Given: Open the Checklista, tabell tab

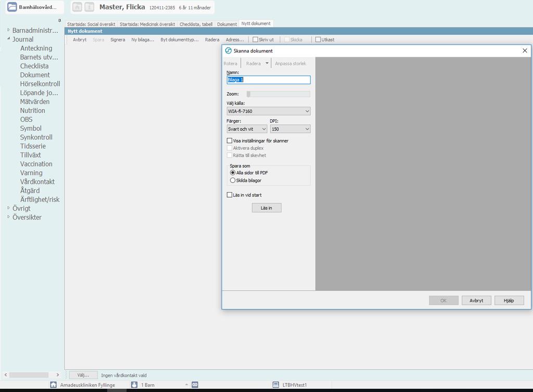Looking at the screenshot, I should 196,24.
